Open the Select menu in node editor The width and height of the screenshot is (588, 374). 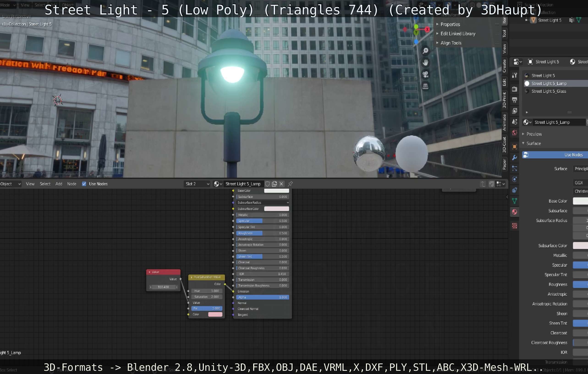point(45,184)
